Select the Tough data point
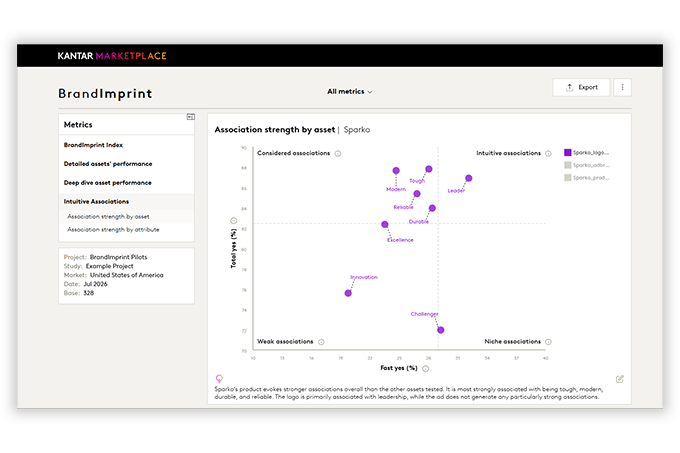Image resolution: width=680 pixels, height=453 pixels. [x=428, y=169]
